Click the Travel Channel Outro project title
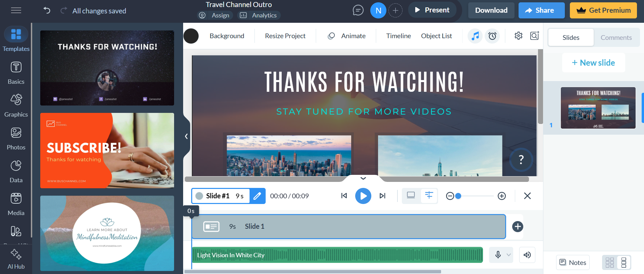Viewport: 644px width, 274px height. pyautogui.click(x=239, y=5)
